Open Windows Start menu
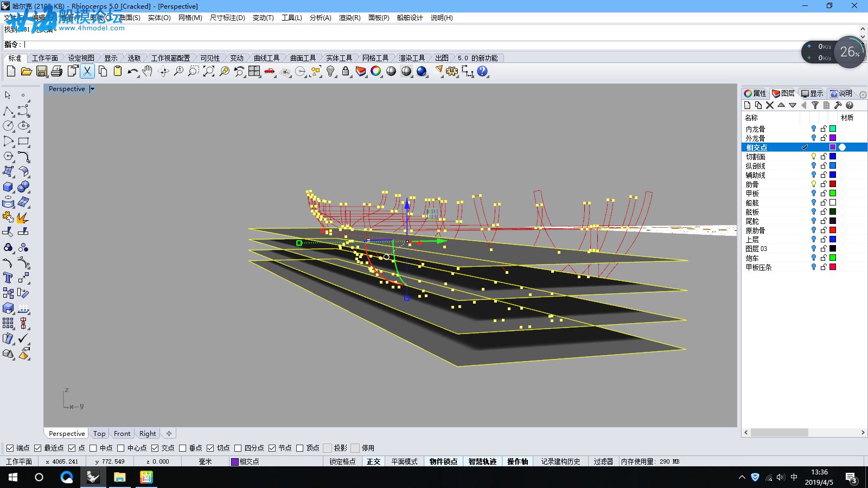 point(13,477)
